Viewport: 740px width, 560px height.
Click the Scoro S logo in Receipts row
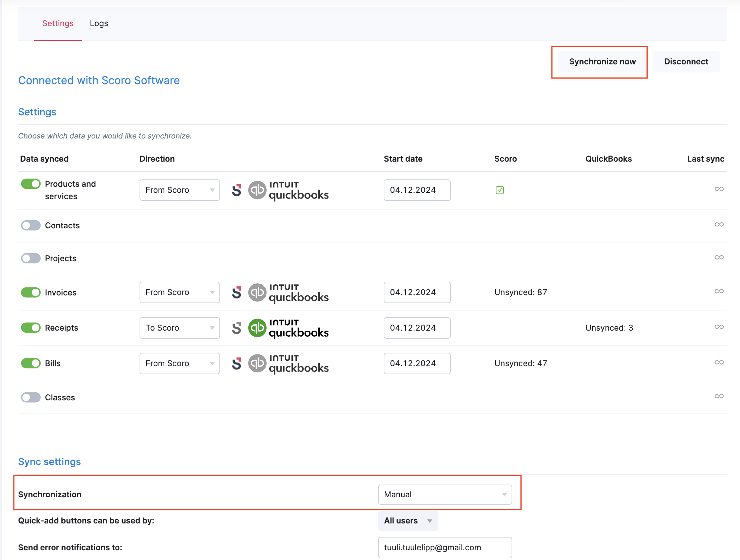(236, 328)
